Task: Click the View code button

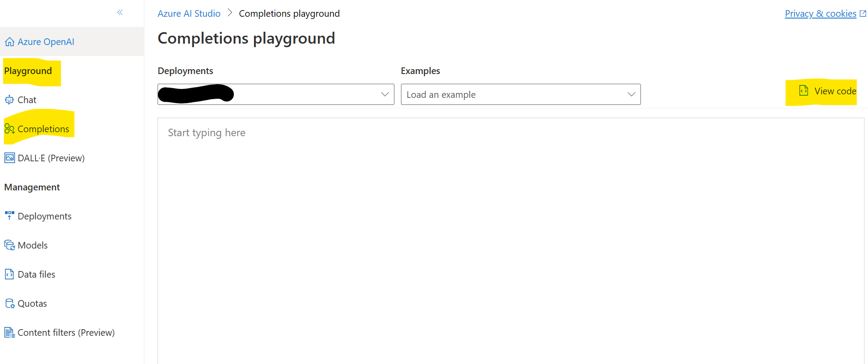Action: click(828, 91)
